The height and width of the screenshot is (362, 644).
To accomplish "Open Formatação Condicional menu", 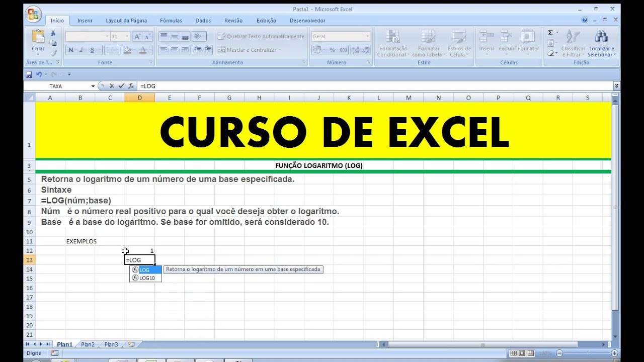I will 392,43.
